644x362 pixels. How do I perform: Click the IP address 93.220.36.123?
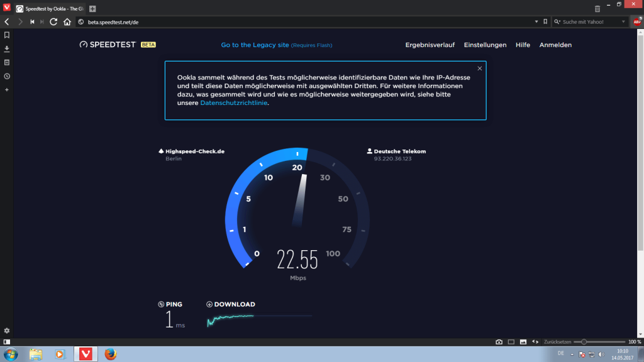[x=392, y=158]
